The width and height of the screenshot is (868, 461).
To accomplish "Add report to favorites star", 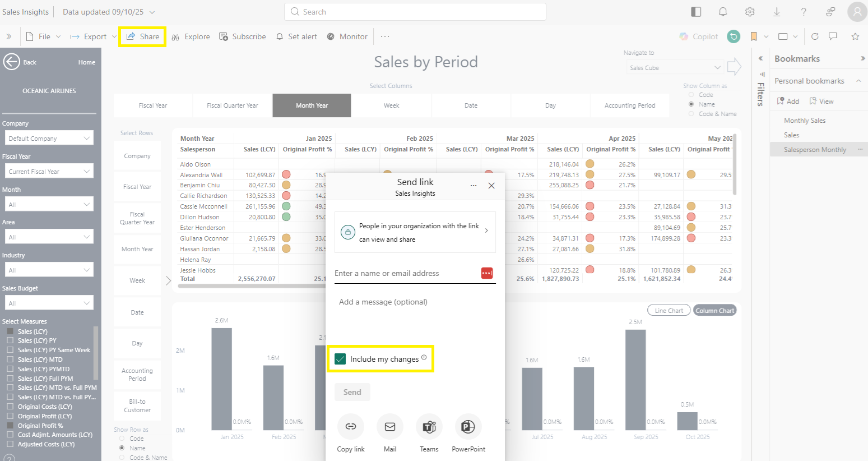I will [855, 36].
